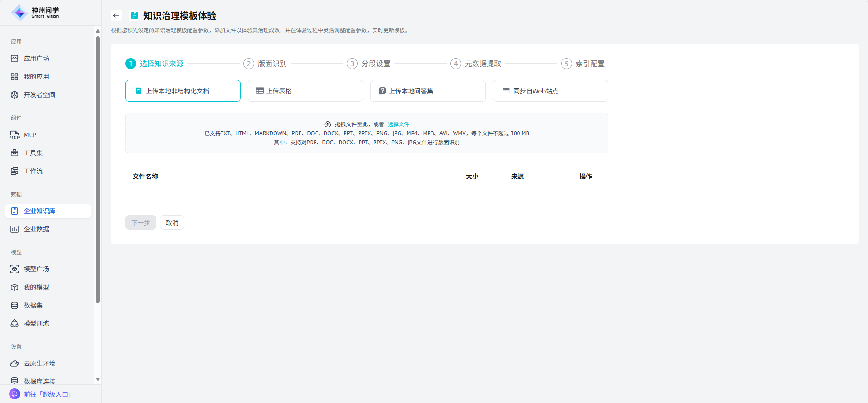Viewport: 868px width, 403px height.
Task: Click the 选择文件 link
Action: (x=398, y=124)
